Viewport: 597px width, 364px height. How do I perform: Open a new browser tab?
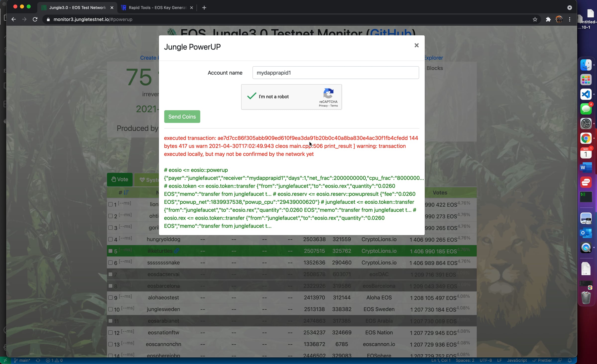[204, 8]
